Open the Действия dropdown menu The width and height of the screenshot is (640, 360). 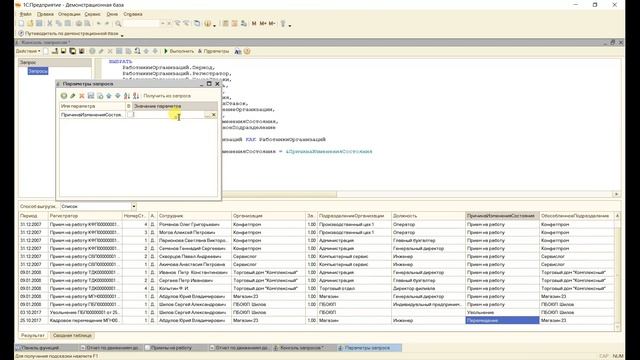tap(28, 51)
